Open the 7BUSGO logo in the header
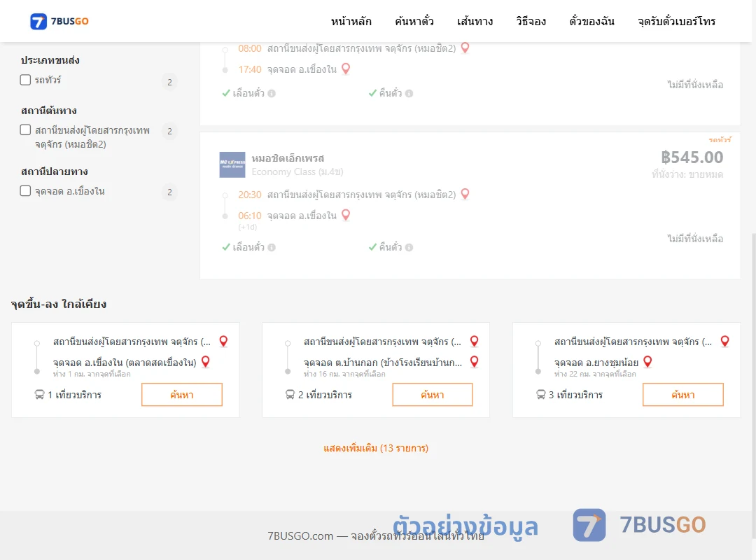This screenshot has height=560, width=756. [59, 21]
